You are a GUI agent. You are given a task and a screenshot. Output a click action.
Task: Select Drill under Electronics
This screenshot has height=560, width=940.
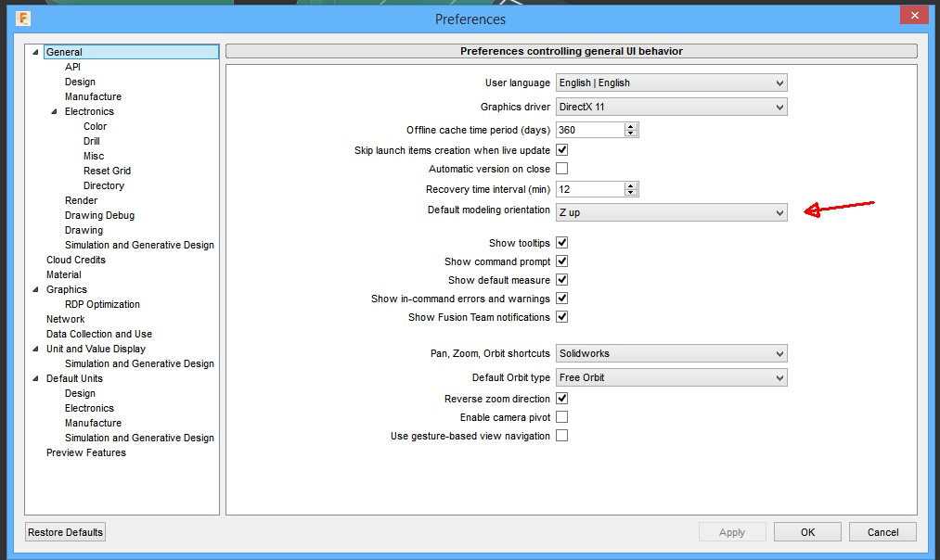[x=91, y=141]
